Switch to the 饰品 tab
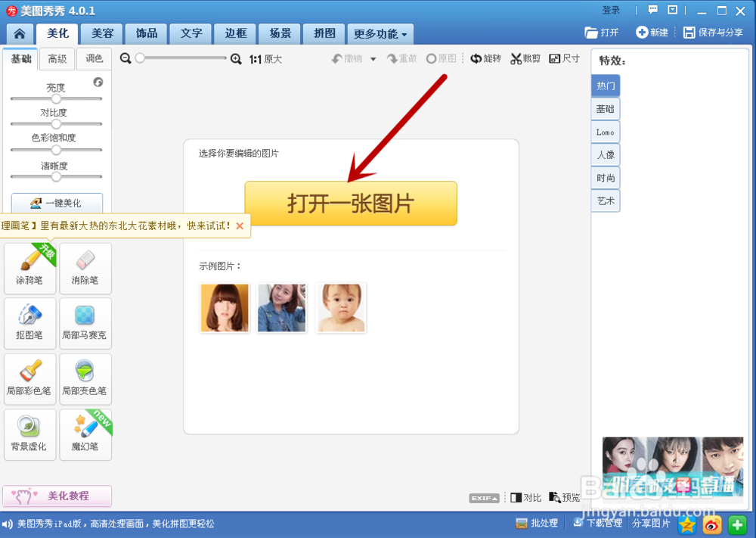756x538 pixels. tap(147, 33)
